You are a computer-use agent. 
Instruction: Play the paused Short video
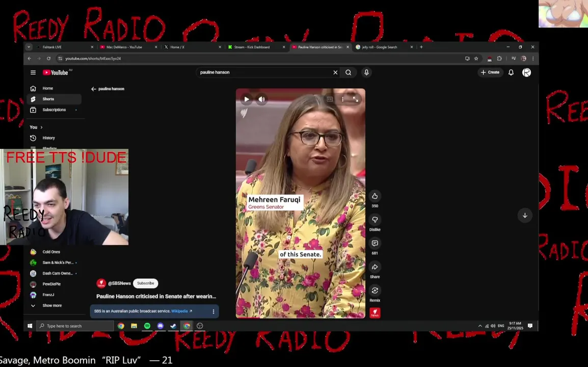247,99
